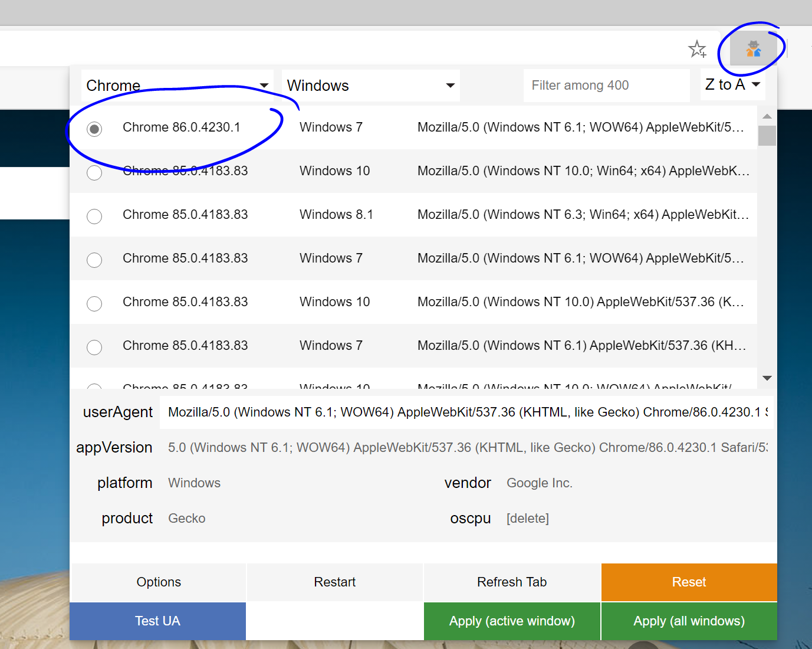Select the Chrome 85.0.4183.83 Windows 8.1 radio
Viewport: 812px width, 649px height.
tap(94, 216)
